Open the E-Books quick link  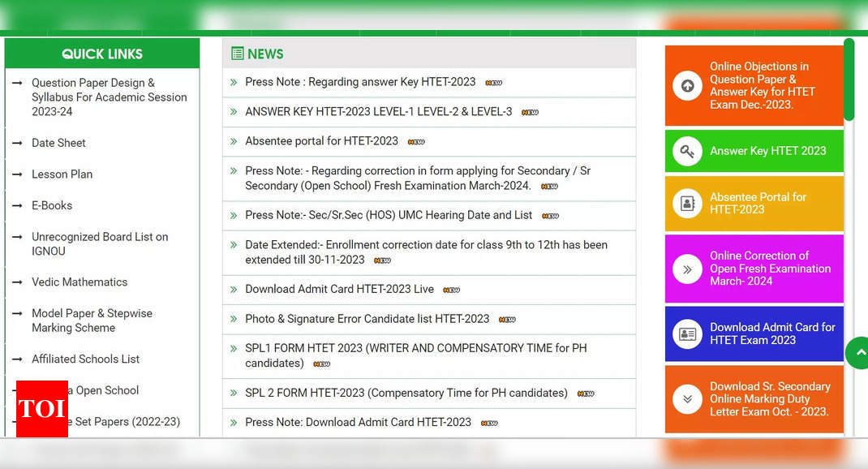(52, 205)
